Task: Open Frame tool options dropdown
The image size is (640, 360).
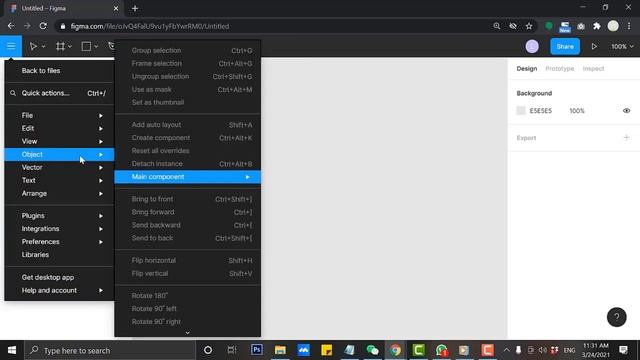Action: (x=70, y=47)
